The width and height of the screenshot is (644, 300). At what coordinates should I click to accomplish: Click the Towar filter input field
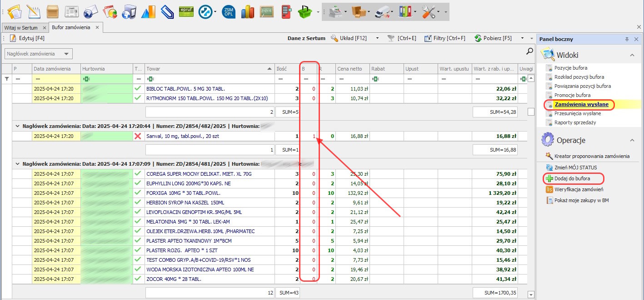(209, 79)
